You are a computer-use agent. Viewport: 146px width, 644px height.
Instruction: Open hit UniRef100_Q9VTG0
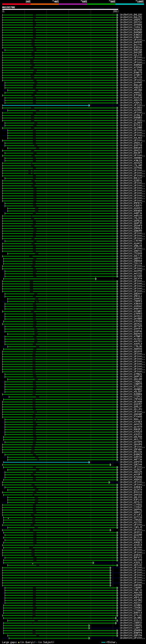[x=131, y=22]
